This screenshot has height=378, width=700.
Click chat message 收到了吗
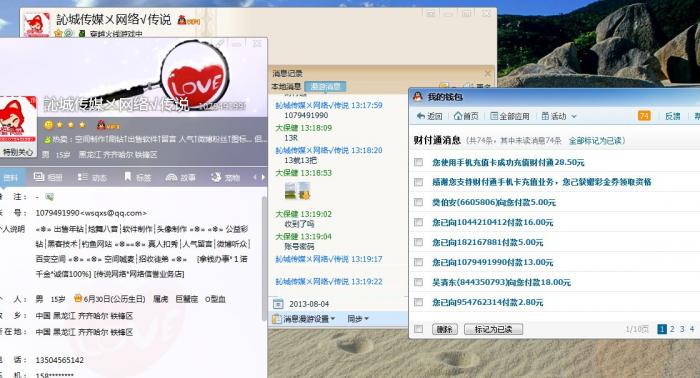pos(299,224)
